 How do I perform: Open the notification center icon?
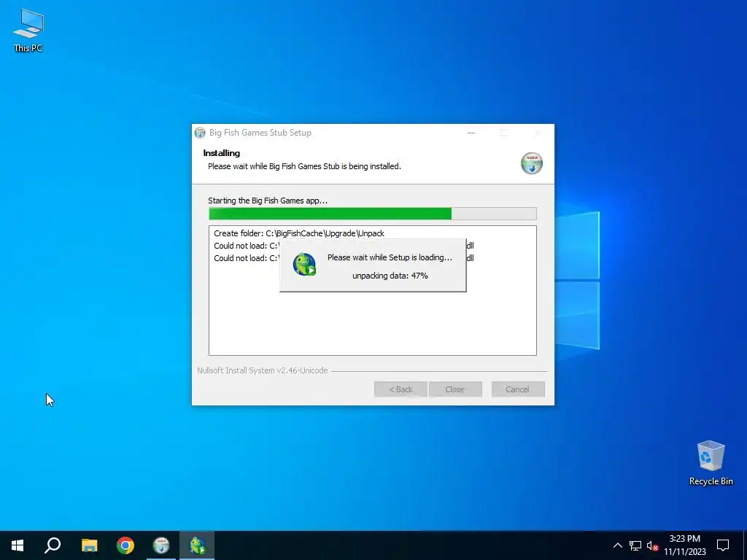(x=723, y=545)
